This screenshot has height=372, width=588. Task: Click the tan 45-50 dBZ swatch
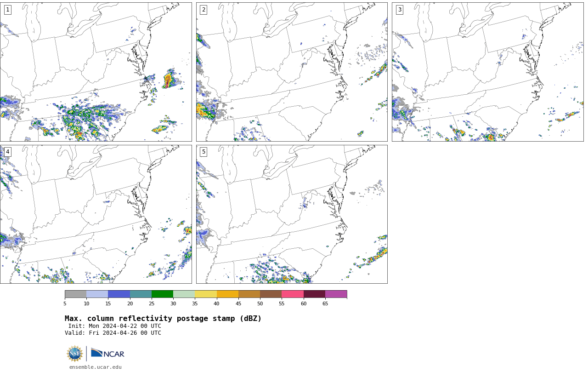pyautogui.click(x=249, y=294)
